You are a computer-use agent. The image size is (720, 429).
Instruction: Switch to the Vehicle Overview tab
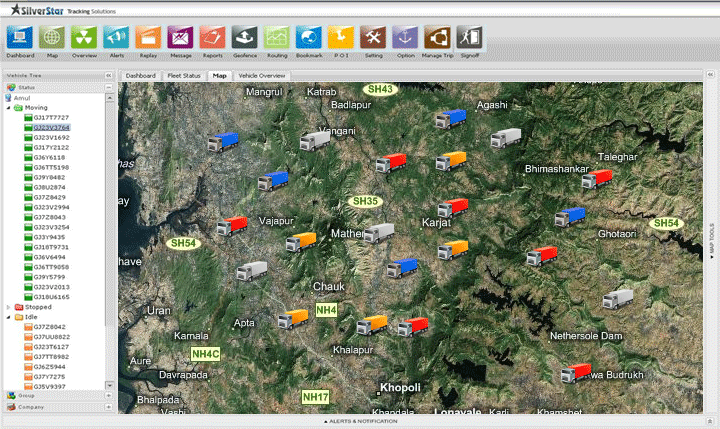262,76
